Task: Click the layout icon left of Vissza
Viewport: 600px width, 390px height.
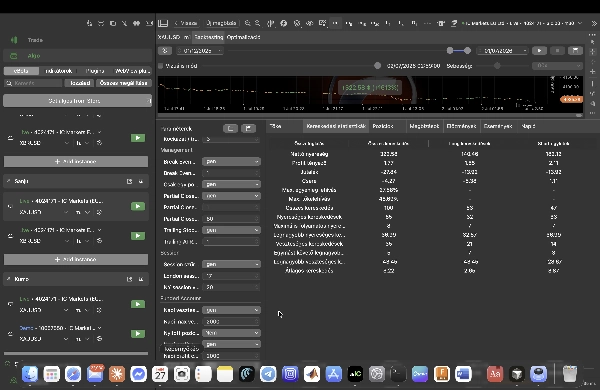Action: click(163, 23)
